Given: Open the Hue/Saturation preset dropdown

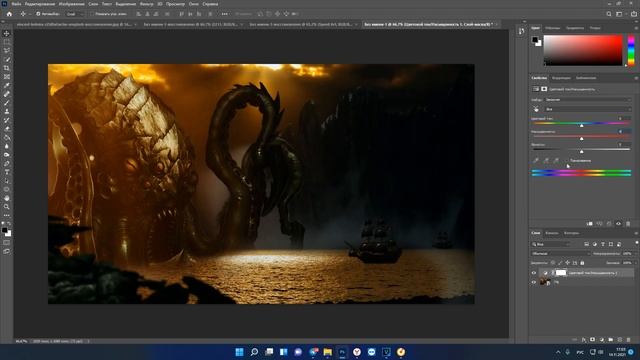Looking at the screenshot, I should click(x=588, y=100).
